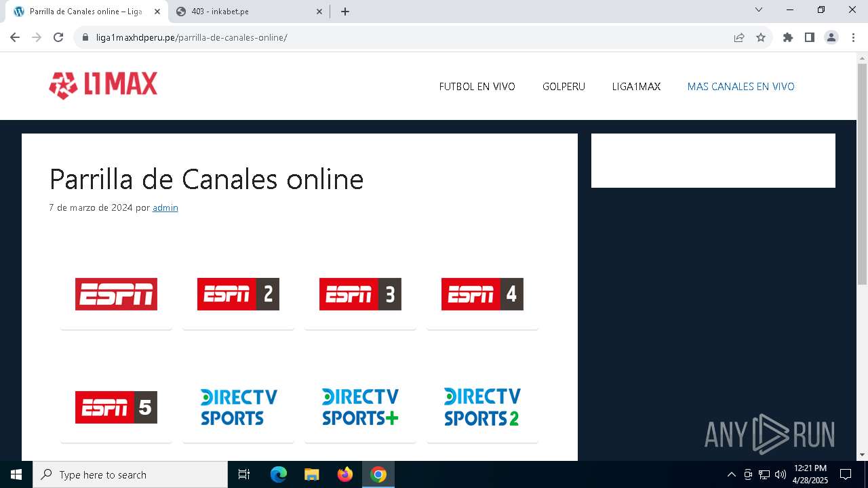Screen dimensions: 868x488
Task: Click the scrollbar down arrow
Action: [x=862, y=455]
